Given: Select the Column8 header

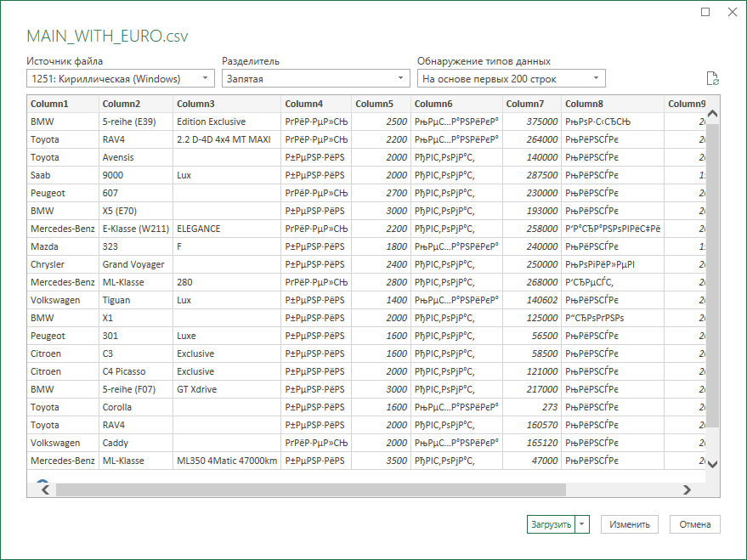Looking at the screenshot, I should 613,104.
